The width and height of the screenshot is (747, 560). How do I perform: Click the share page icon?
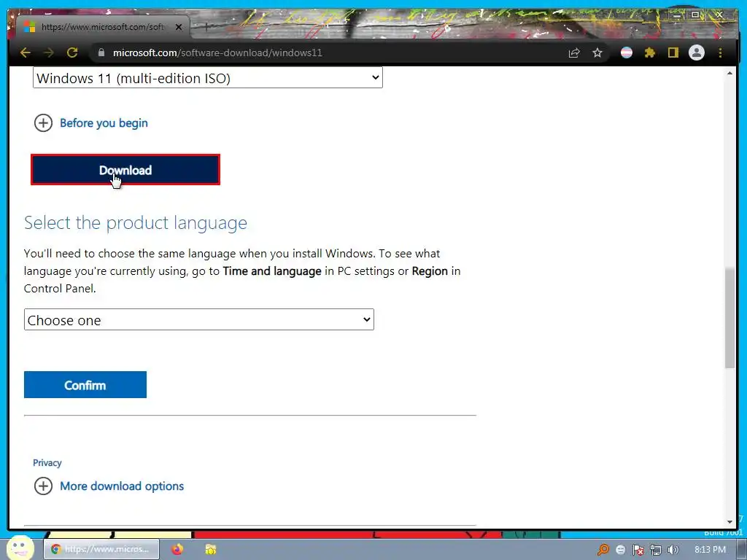tap(574, 52)
